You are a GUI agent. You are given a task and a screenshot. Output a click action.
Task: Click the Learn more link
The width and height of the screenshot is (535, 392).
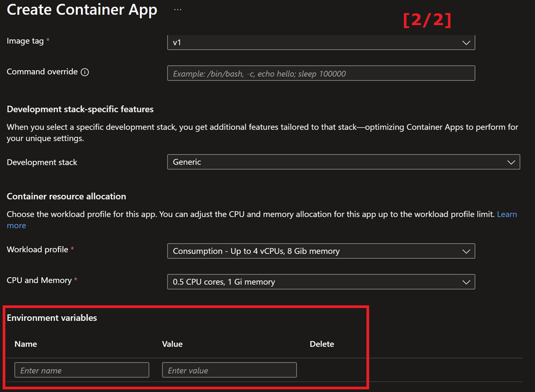507,214
